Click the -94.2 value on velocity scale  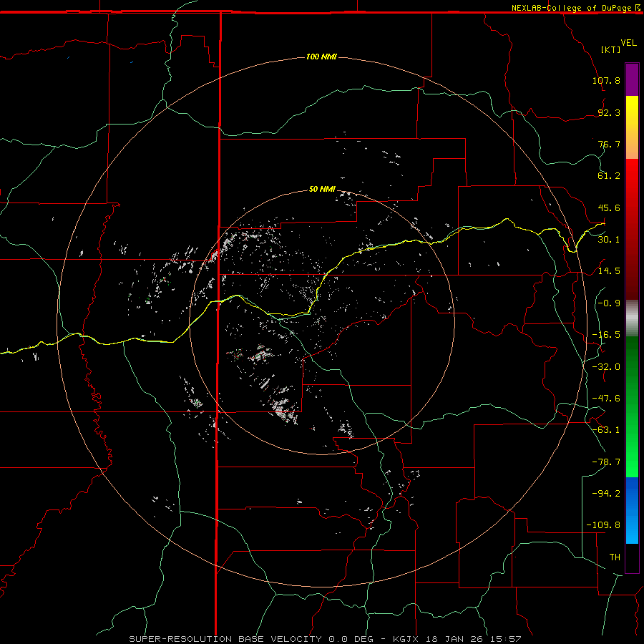pyautogui.click(x=606, y=493)
